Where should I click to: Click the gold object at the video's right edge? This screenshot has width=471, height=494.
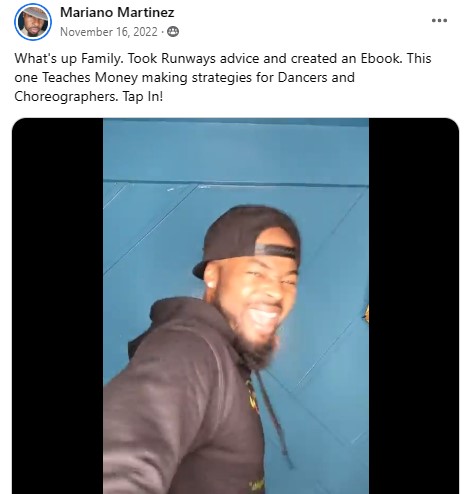[366, 314]
